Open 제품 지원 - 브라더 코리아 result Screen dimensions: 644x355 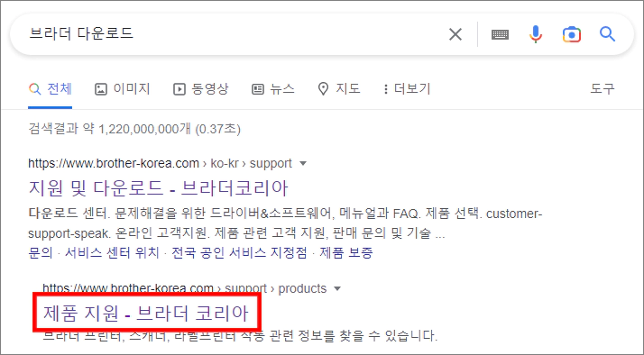click(146, 314)
